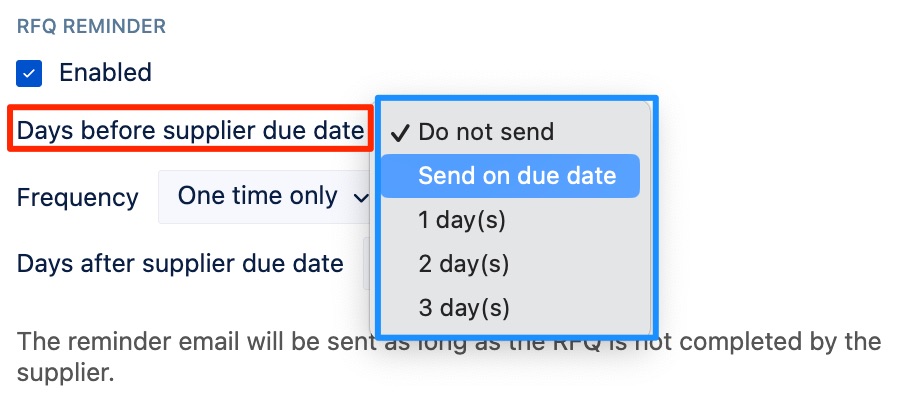Viewport: 903px width, 394px height.
Task: Click the chevron arrow on Frequency dropdown
Action: point(361,198)
